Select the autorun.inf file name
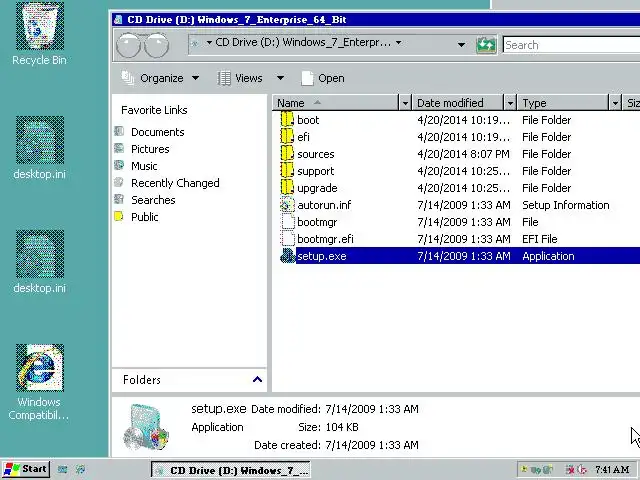Image resolution: width=640 pixels, height=480 pixels. (x=324, y=205)
